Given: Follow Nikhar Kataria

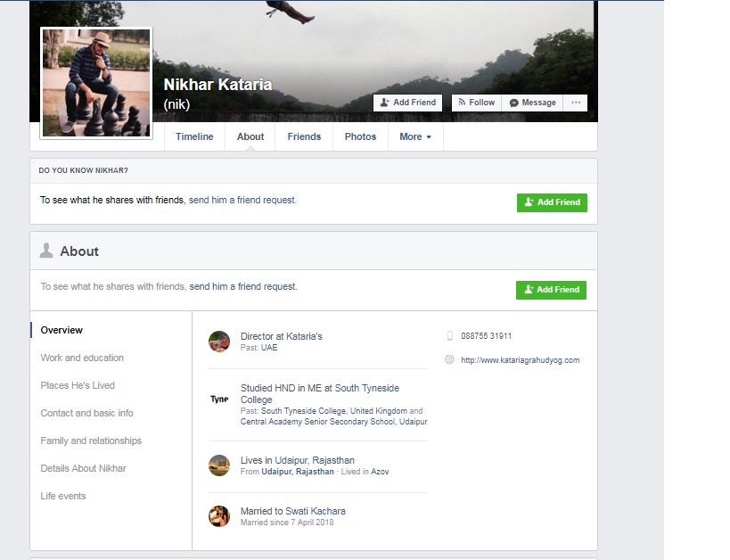Looking at the screenshot, I should click(476, 103).
